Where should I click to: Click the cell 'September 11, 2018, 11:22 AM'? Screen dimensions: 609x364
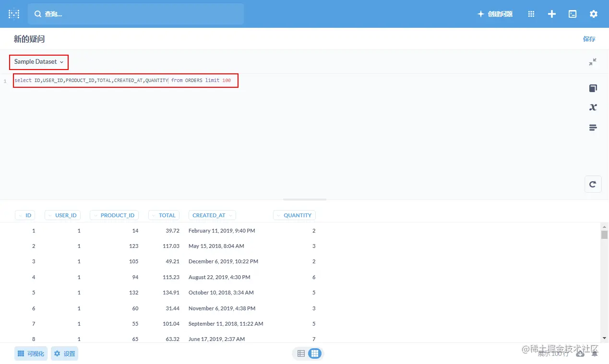click(x=226, y=324)
